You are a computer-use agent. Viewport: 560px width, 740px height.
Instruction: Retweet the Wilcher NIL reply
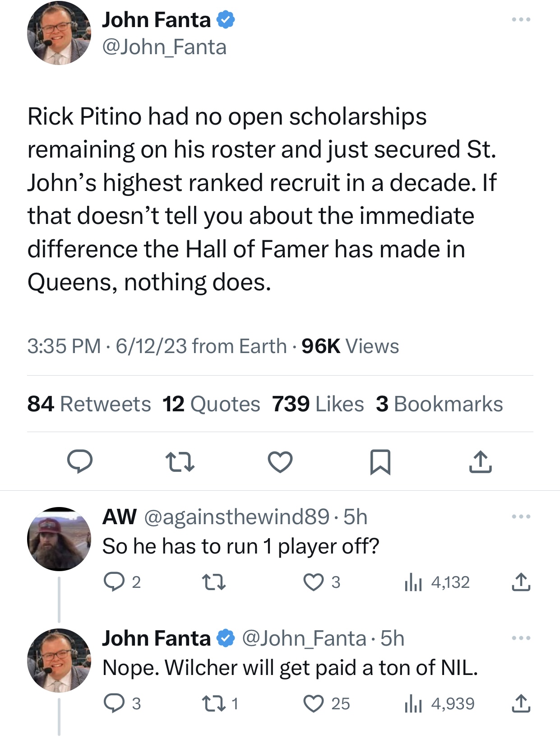pyautogui.click(x=214, y=703)
